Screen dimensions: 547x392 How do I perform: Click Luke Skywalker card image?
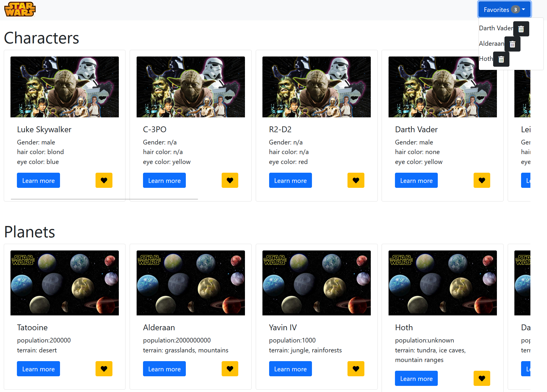[65, 87]
